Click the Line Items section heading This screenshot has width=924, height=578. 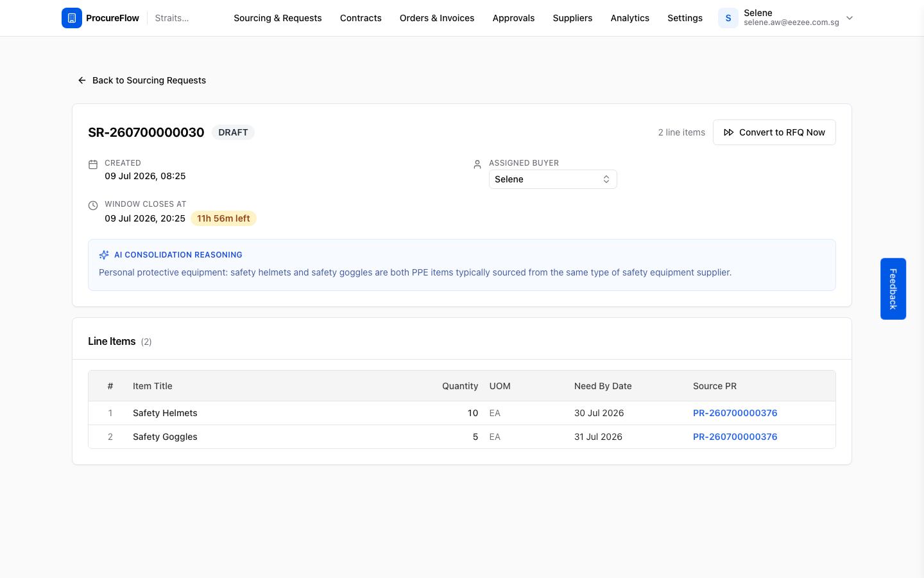pos(112,341)
